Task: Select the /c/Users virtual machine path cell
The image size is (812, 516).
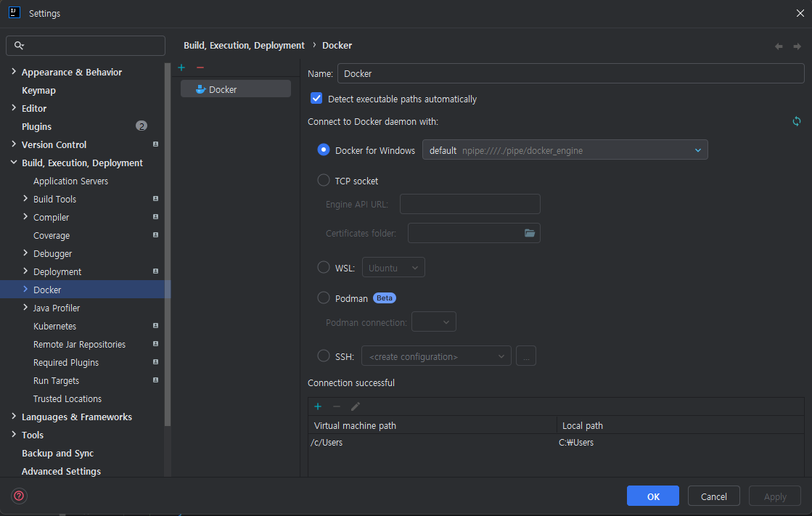Action: 432,443
